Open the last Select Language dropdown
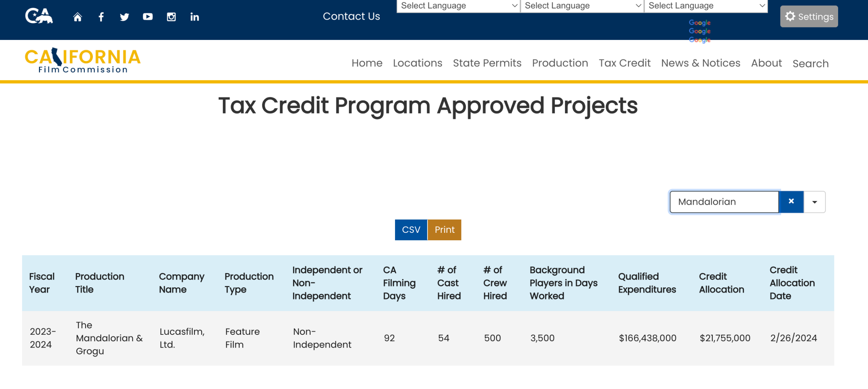 click(x=706, y=6)
